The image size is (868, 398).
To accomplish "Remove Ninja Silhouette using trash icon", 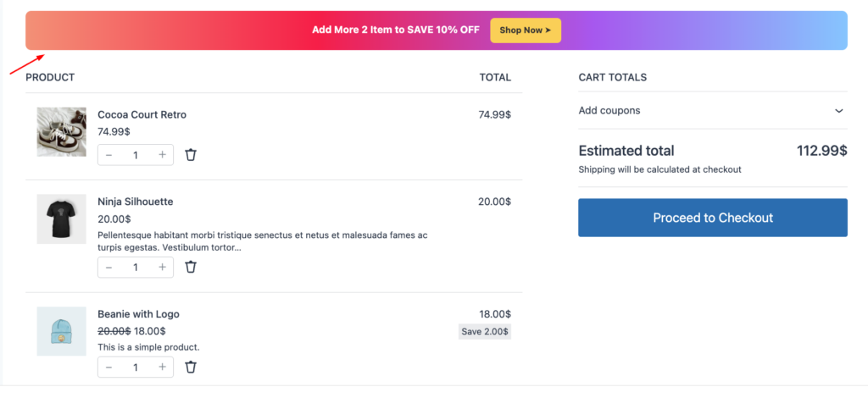I will [x=191, y=267].
